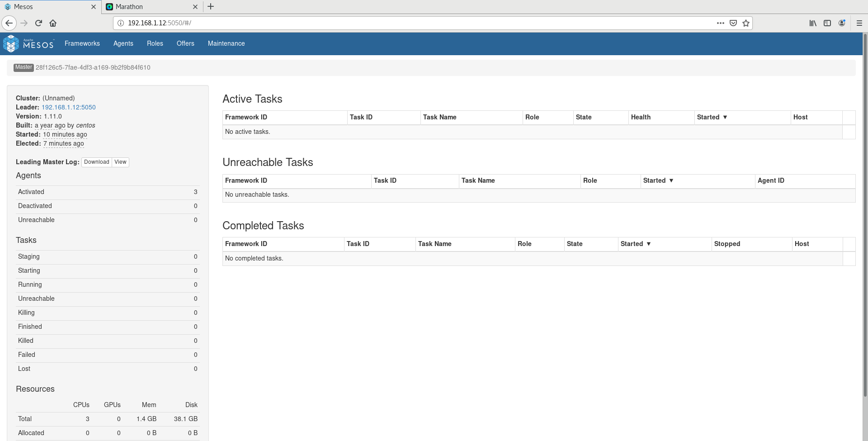Toggle the browser sidebar view
Image resolution: width=868 pixels, height=441 pixels.
click(827, 23)
